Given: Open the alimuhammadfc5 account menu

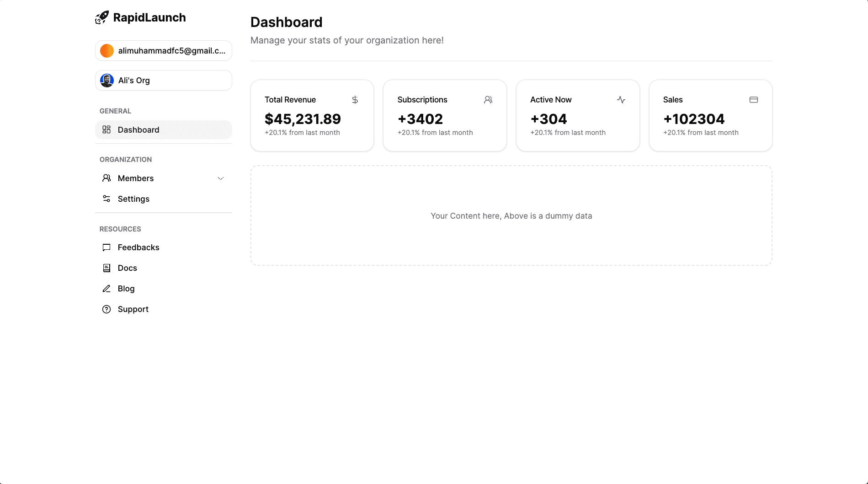Looking at the screenshot, I should pos(163,50).
